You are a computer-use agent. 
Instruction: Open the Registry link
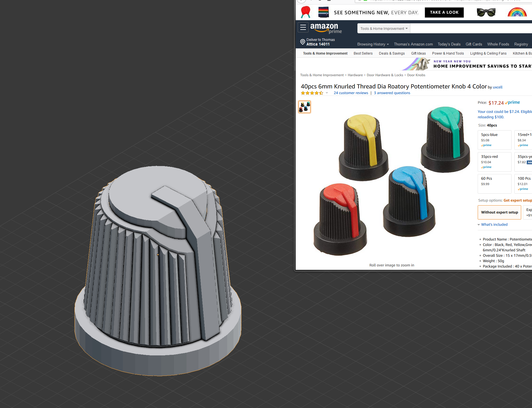521,44
